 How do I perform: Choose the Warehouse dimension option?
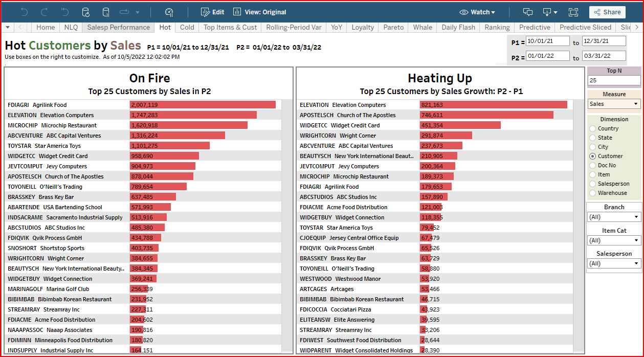click(x=593, y=193)
